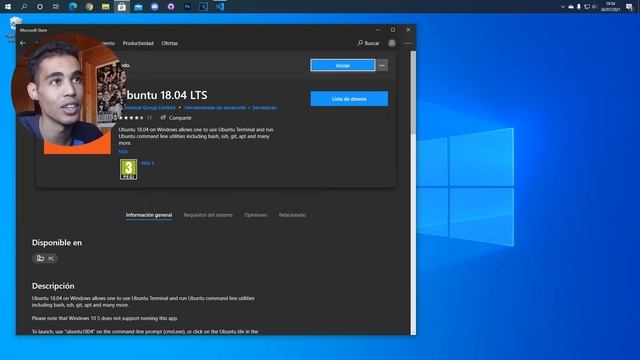Click the Windows 10 S support note

[105, 318]
